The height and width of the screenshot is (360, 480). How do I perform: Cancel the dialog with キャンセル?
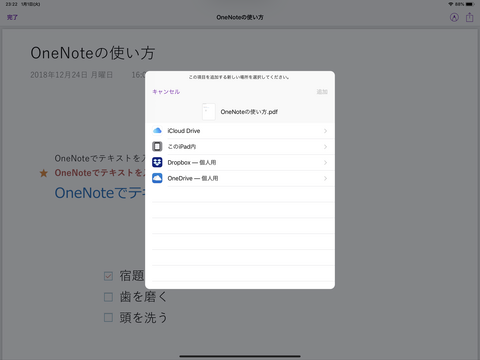pos(166,92)
